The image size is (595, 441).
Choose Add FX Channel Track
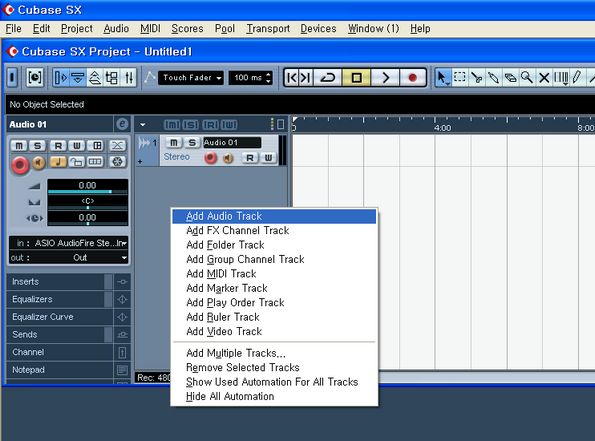pyautogui.click(x=274, y=230)
